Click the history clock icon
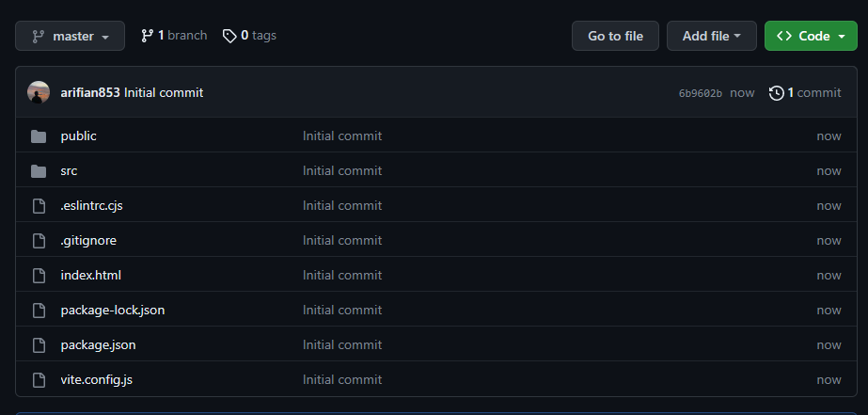 click(776, 93)
